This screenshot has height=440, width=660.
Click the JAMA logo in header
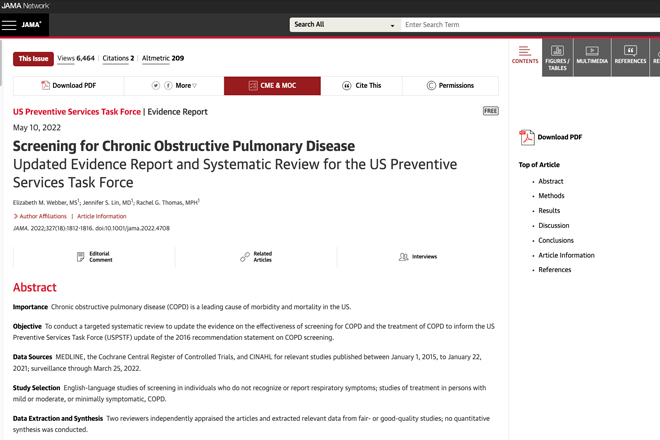click(x=32, y=25)
